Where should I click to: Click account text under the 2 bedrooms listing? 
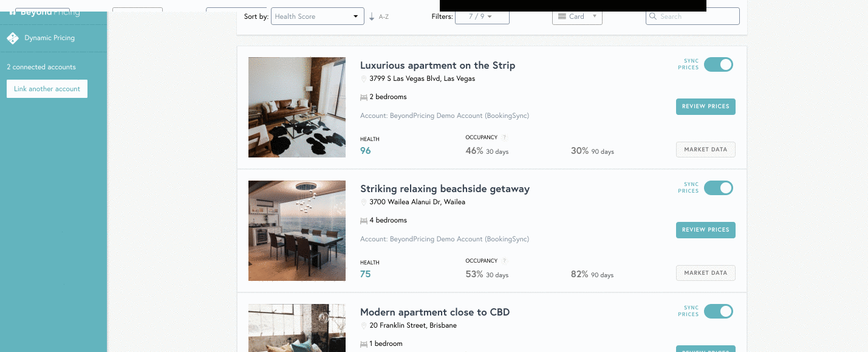[x=445, y=116]
